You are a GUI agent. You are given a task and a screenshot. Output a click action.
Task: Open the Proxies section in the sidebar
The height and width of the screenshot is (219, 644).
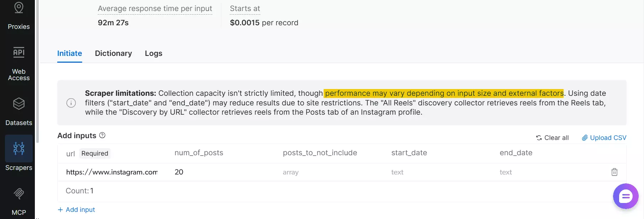point(18,16)
